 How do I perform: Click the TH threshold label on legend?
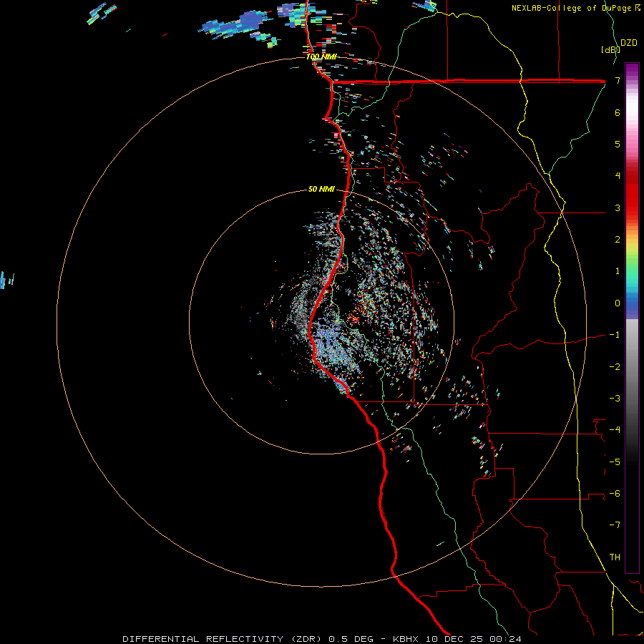[615, 557]
